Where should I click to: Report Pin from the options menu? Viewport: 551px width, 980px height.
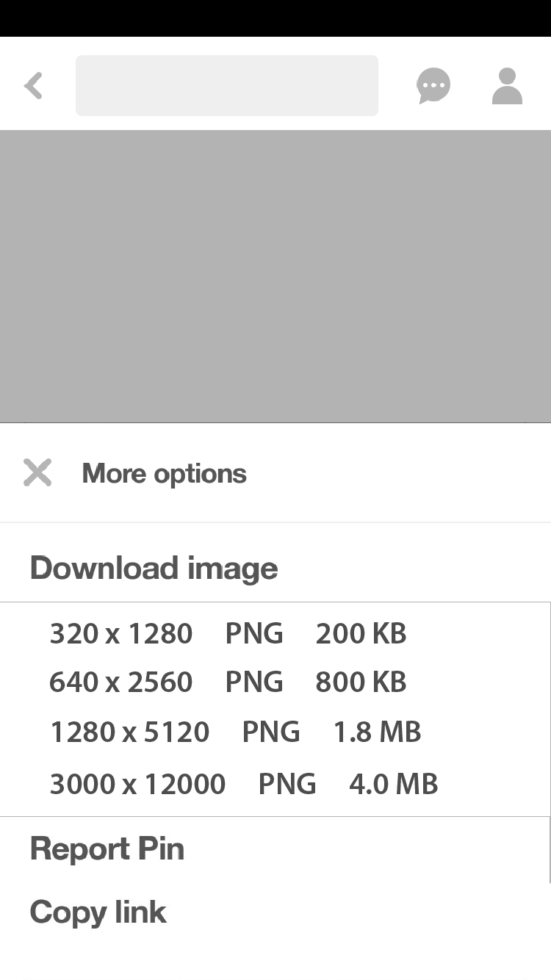click(107, 849)
